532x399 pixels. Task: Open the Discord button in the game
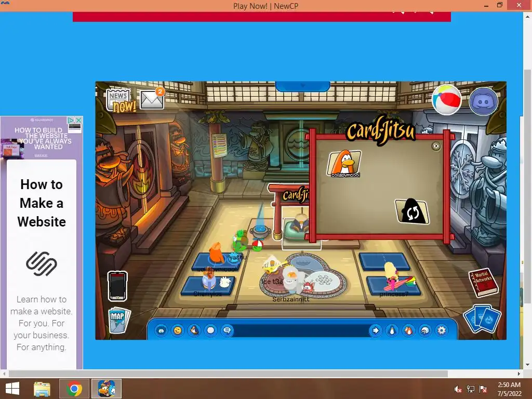pyautogui.click(x=483, y=101)
